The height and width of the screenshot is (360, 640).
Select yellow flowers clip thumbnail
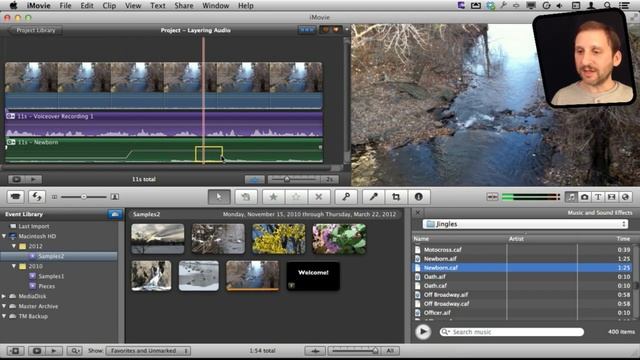click(279, 239)
